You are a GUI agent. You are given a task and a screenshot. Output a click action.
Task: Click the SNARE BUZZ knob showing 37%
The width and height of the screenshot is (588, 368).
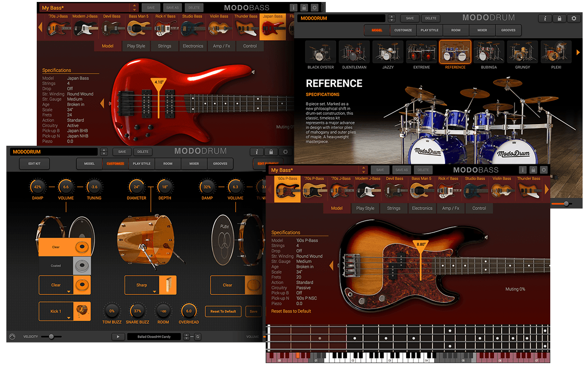138,311
